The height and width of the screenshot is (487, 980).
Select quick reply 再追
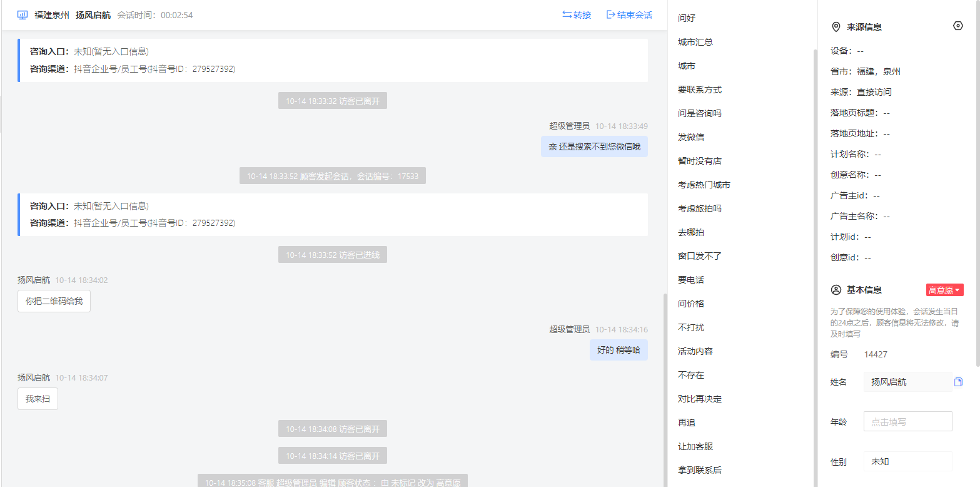[687, 423]
